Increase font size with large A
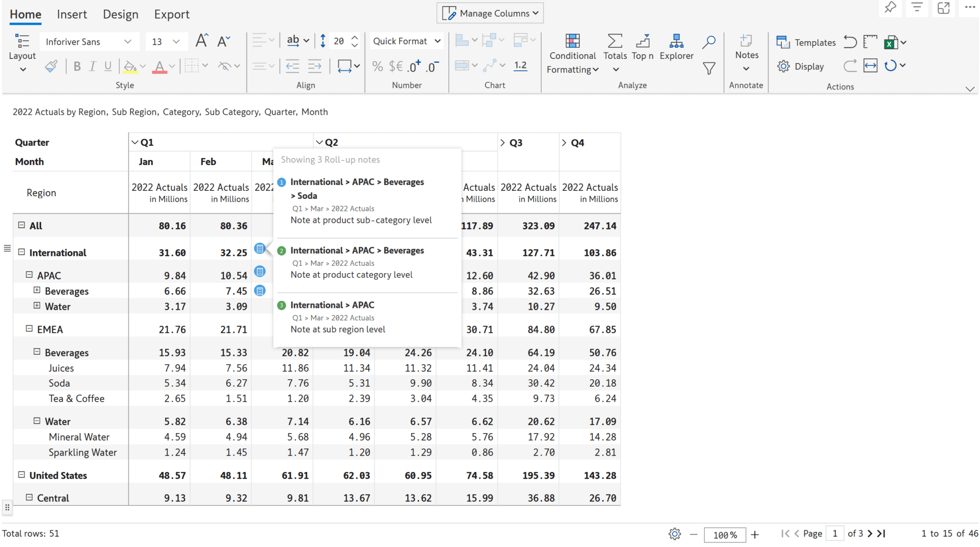This screenshot has height=547, width=980. (201, 41)
